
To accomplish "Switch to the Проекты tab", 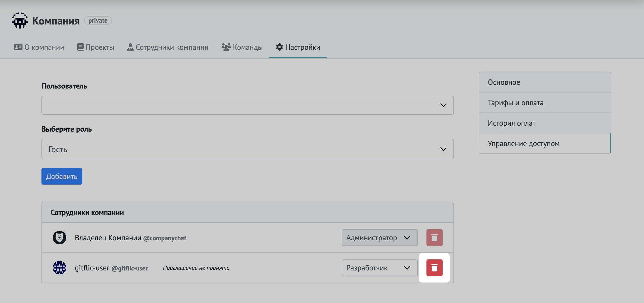I will point(96,47).
